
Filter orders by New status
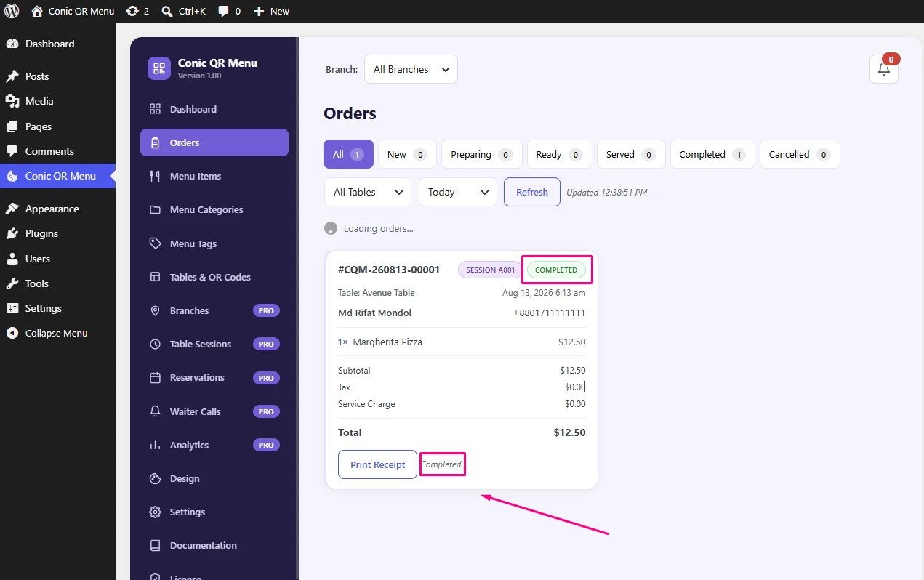[x=407, y=154]
